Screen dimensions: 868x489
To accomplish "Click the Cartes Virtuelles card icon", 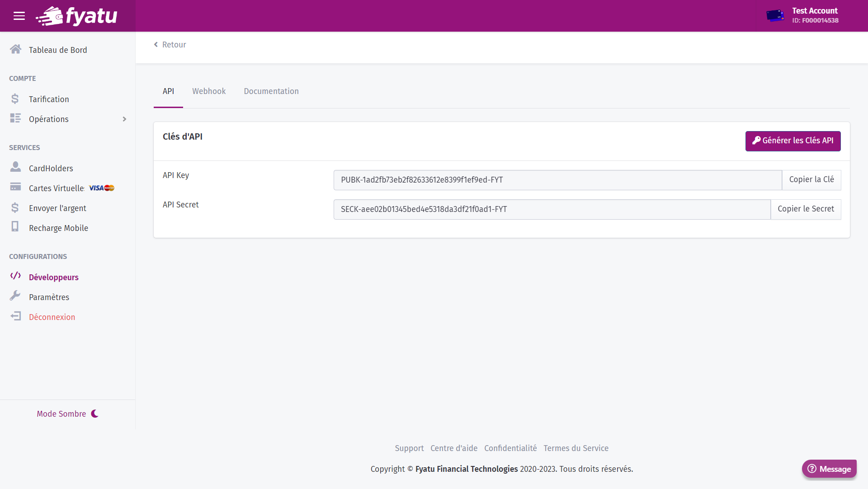I will (15, 187).
